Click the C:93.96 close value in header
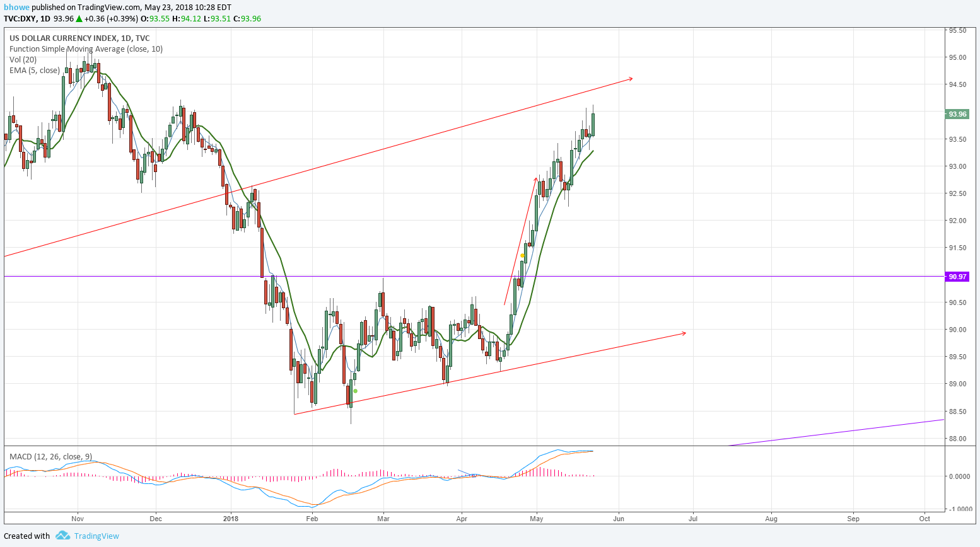 coord(247,19)
